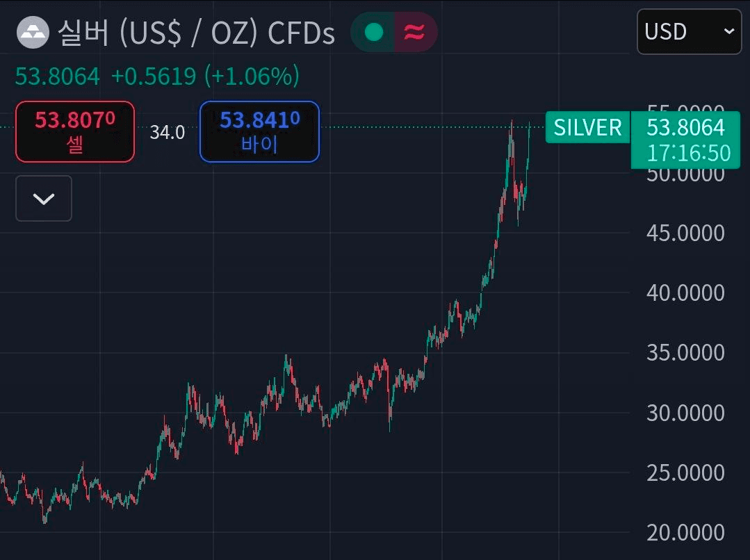The width and height of the screenshot is (750, 560).
Task: Click the 53.8064 current price axis tag
Action: [x=685, y=127]
